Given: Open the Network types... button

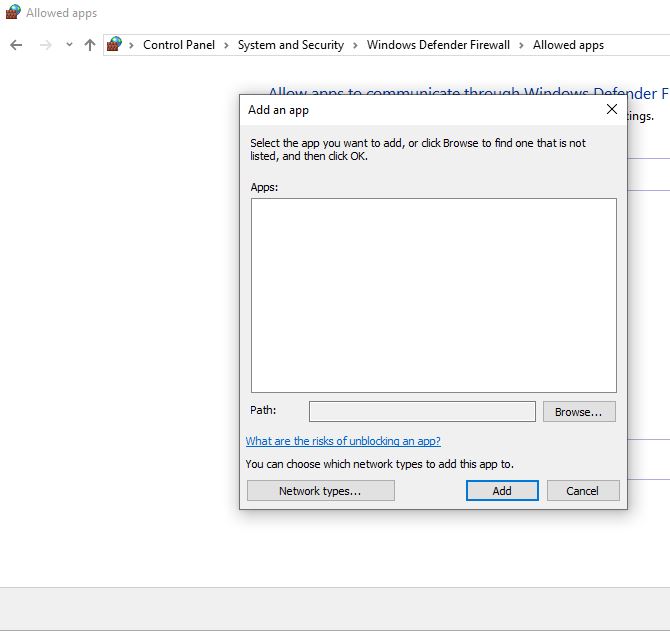Looking at the screenshot, I should [320, 490].
